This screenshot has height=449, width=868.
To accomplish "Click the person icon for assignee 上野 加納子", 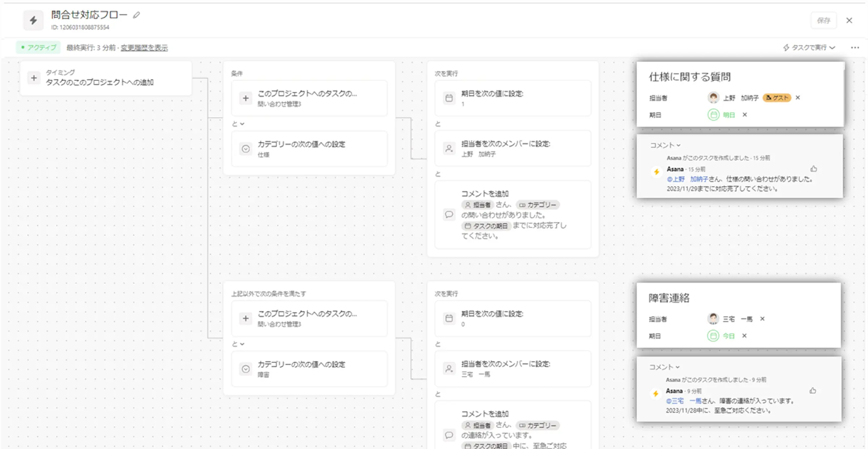I will coord(449,148).
